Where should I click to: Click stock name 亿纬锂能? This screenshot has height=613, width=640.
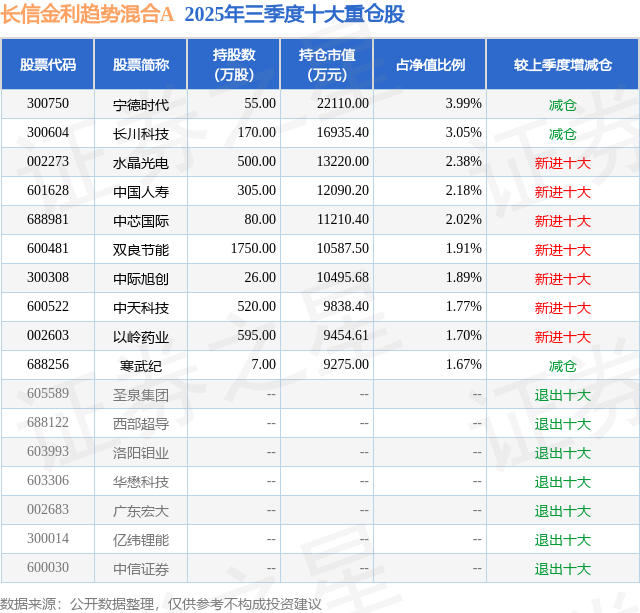141,539
